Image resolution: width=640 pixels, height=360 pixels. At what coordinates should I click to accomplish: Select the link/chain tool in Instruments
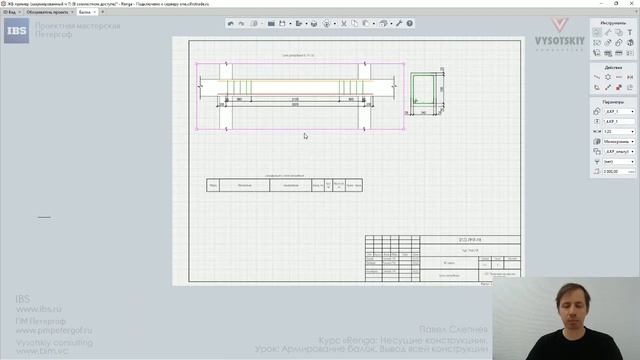click(x=619, y=42)
